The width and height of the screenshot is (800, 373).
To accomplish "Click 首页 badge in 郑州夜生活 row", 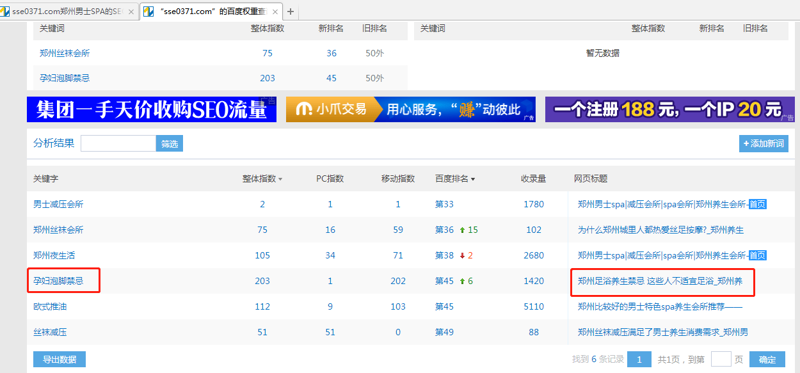I will [758, 255].
